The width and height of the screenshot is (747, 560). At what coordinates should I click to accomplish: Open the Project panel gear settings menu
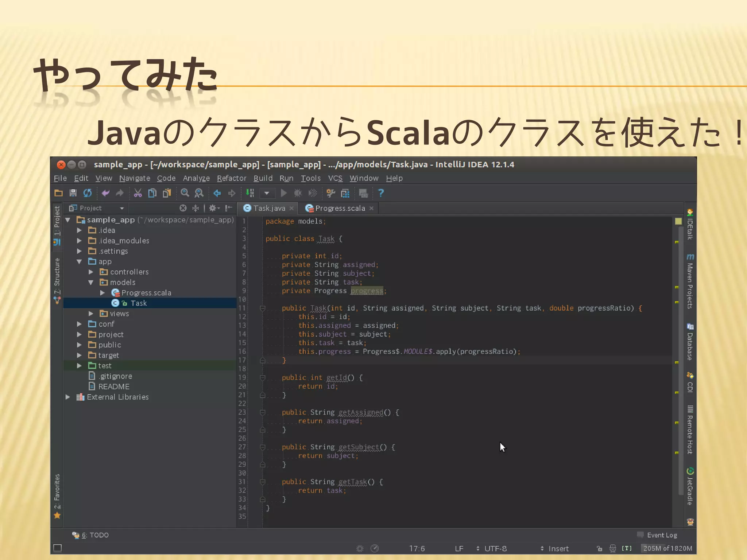214,208
